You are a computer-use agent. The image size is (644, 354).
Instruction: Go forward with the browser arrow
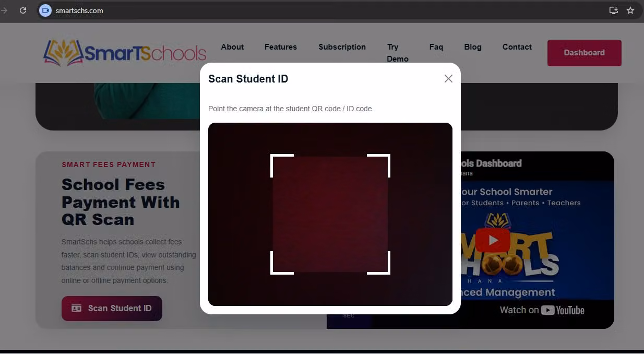pyautogui.click(x=4, y=10)
